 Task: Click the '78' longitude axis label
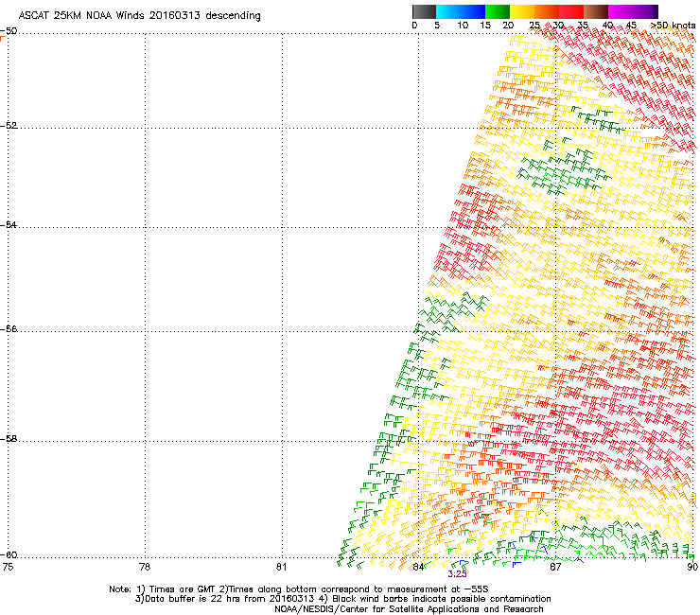pyautogui.click(x=145, y=567)
